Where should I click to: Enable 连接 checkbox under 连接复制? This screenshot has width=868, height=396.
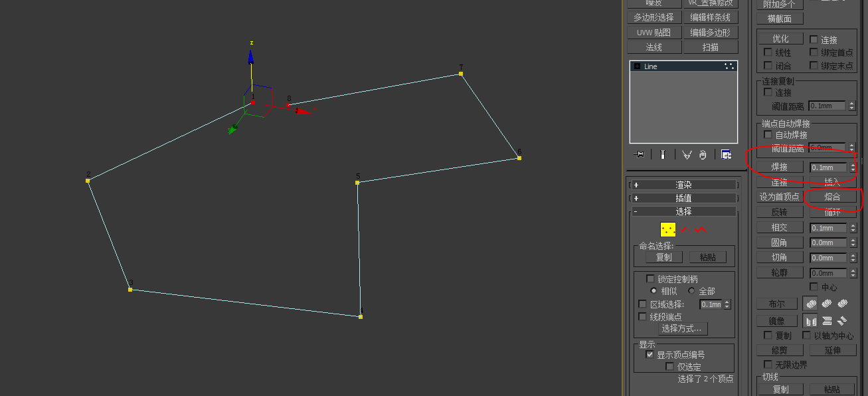[x=768, y=92]
